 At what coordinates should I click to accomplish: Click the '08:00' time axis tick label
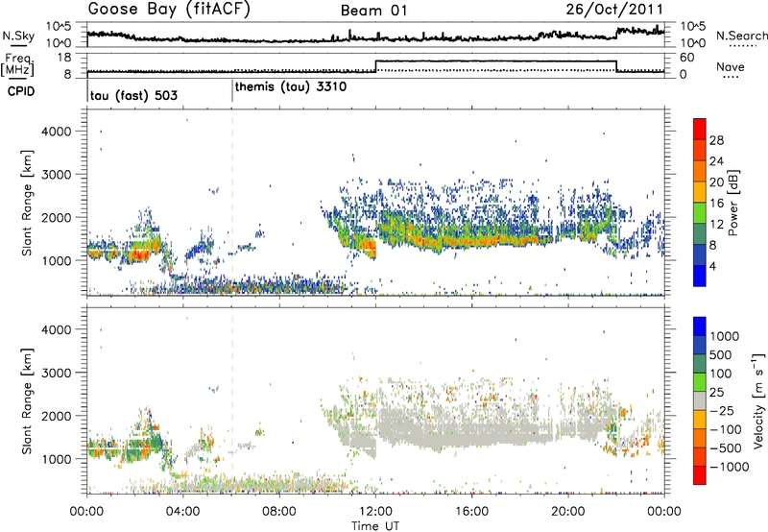pos(279,512)
